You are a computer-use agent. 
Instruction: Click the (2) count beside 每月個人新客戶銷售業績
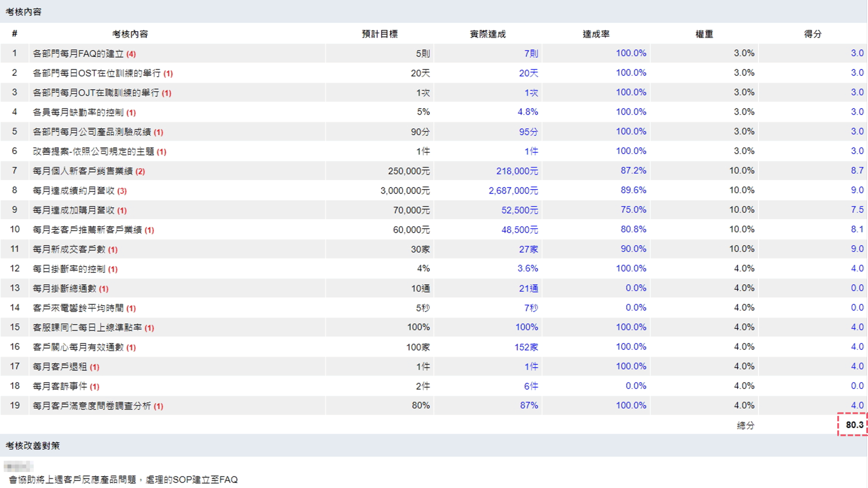[140, 171]
